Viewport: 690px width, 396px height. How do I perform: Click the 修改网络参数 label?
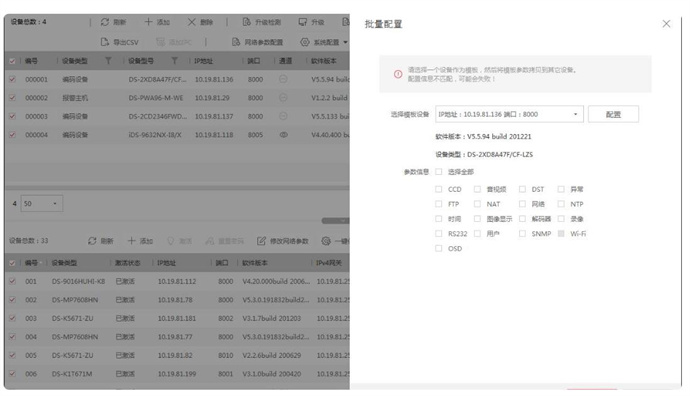click(289, 241)
